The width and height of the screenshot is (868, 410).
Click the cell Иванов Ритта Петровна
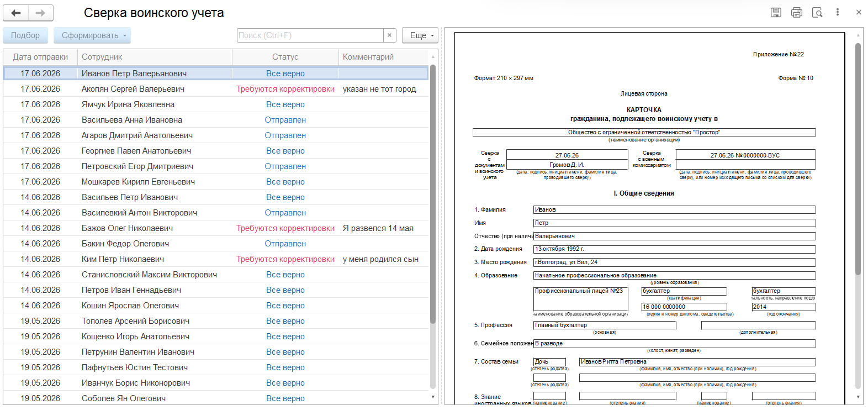coord(697,362)
